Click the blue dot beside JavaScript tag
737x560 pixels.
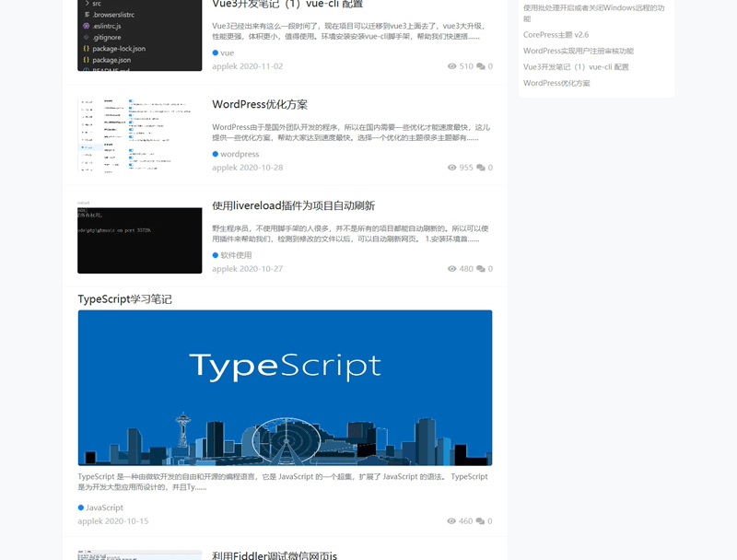(81, 507)
